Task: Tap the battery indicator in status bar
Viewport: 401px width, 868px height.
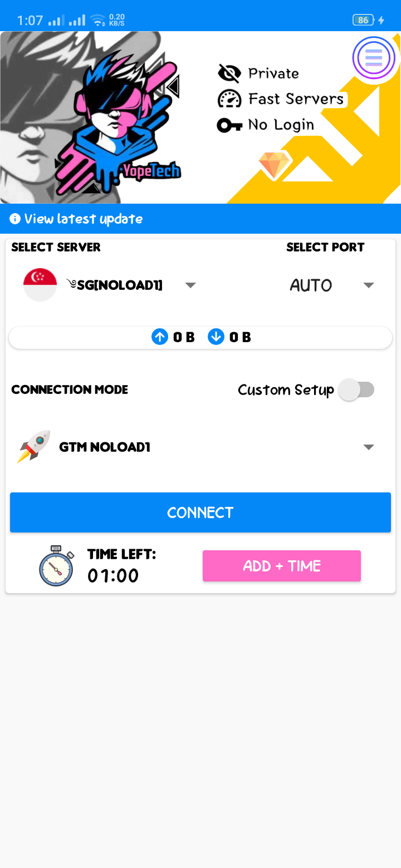Action: click(x=363, y=21)
